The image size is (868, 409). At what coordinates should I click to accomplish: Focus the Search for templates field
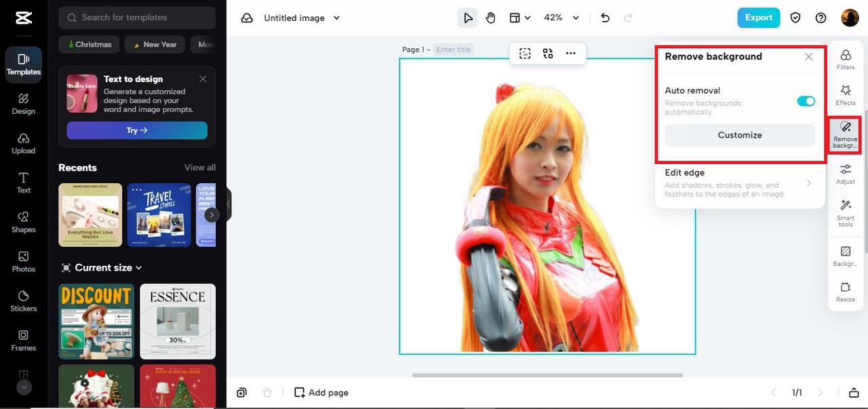point(137,18)
